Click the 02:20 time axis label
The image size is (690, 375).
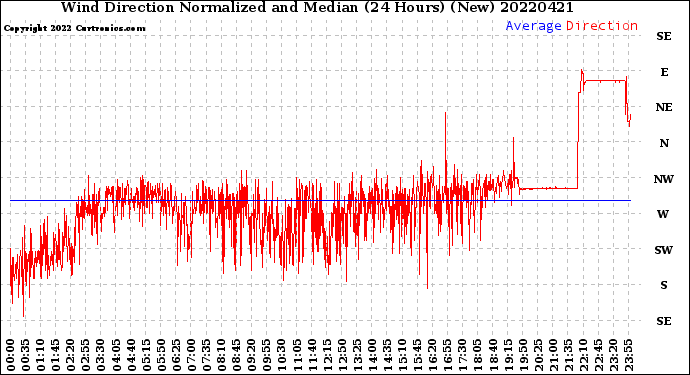pyautogui.click(x=71, y=354)
